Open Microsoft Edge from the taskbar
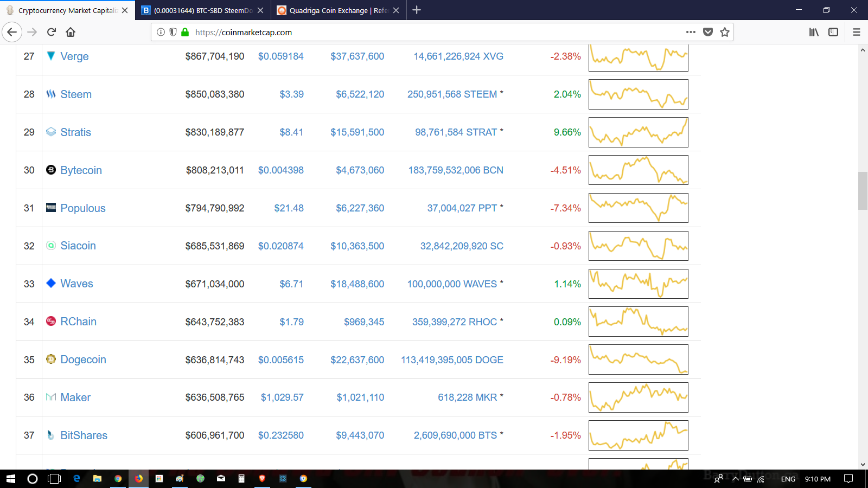 [x=76, y=479]
